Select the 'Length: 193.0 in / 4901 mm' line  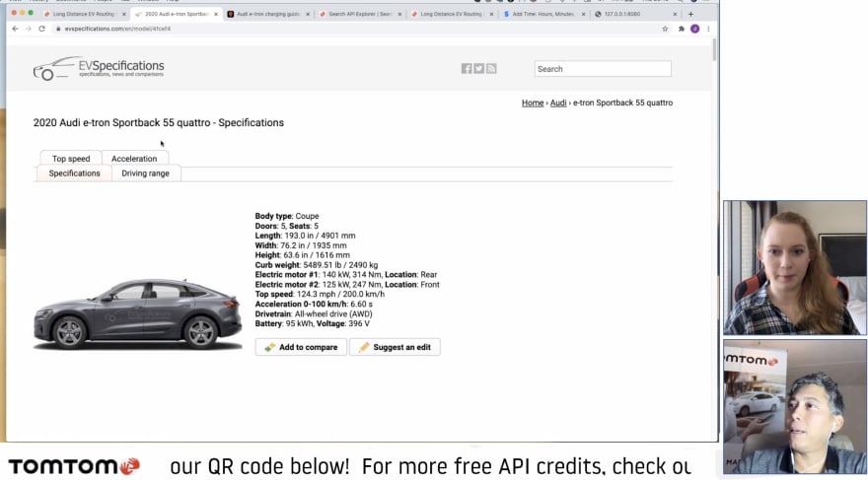[305, 236]
